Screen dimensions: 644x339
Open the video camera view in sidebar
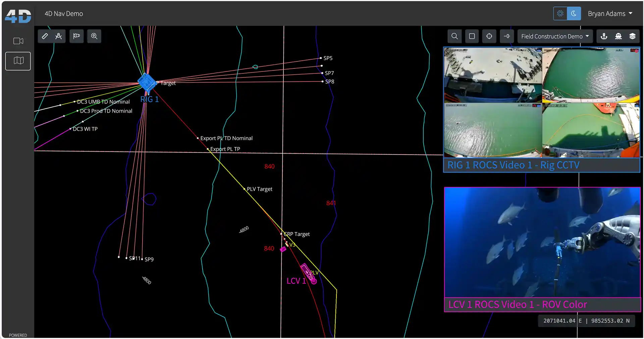pos(18,41)
